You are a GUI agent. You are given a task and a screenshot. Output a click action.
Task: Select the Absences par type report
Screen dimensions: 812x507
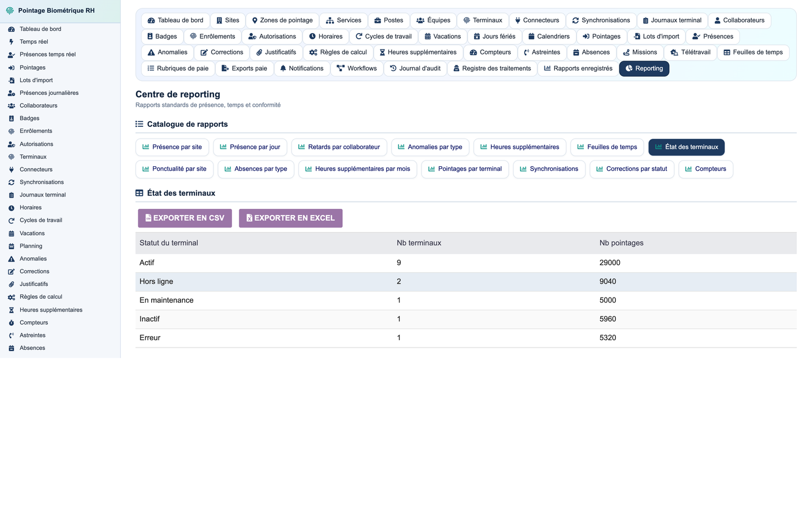point(256,169)
